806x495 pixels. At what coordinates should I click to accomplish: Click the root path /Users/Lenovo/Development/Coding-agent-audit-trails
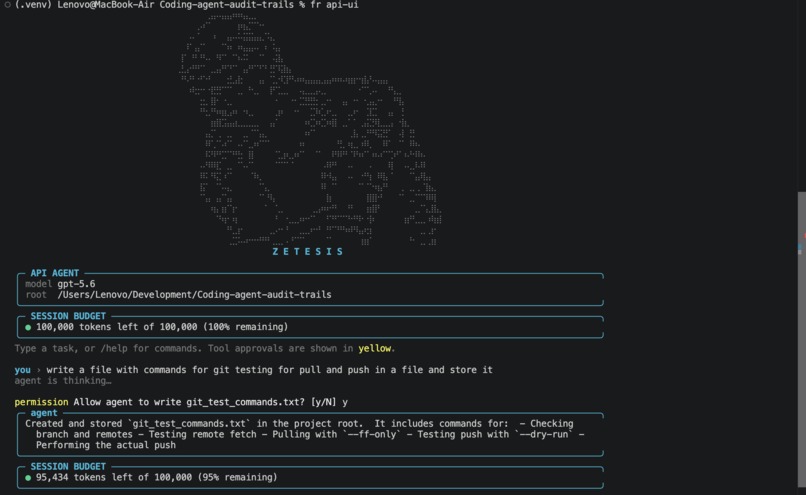tap(194, 295)
